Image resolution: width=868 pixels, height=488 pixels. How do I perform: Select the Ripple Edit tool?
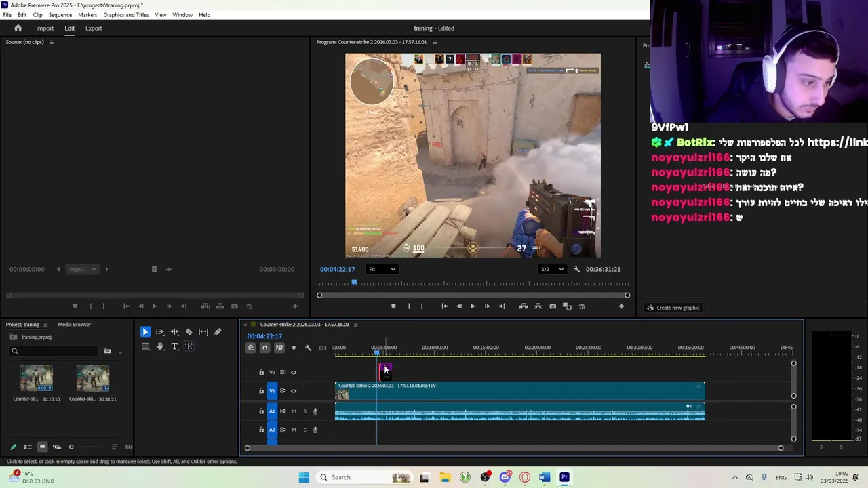pos(174,331)
